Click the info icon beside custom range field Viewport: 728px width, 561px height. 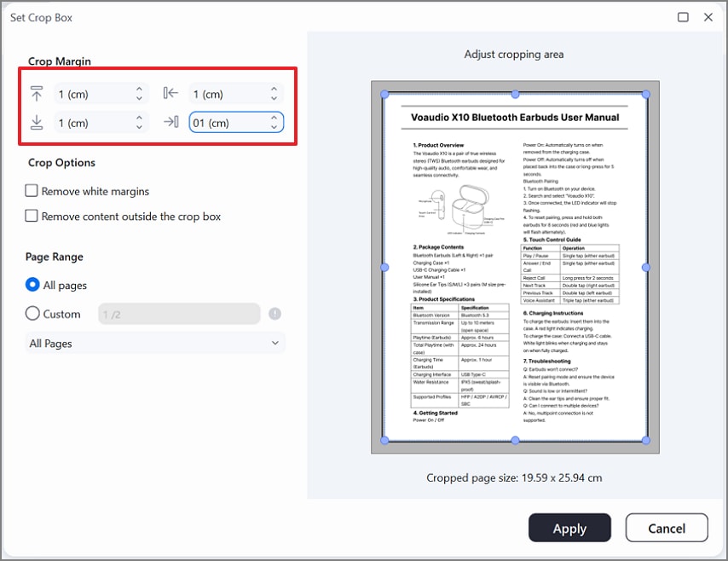[x=274, y=314]
